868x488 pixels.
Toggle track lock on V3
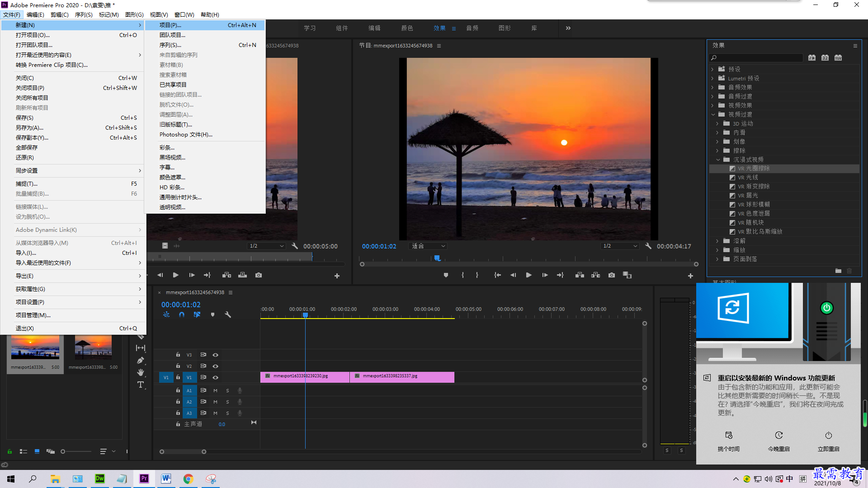178,355
